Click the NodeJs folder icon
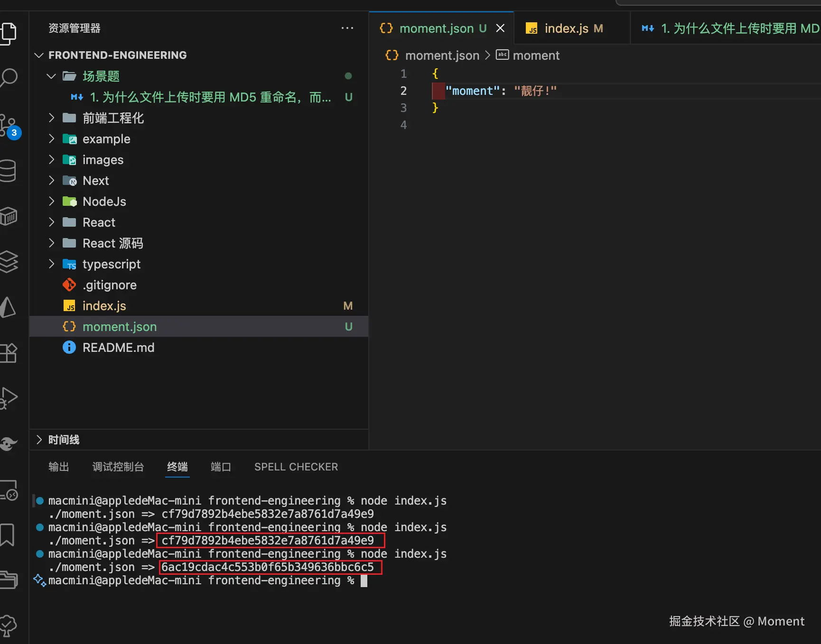The height and width of the screenshot is (644, 821). click(x=70, y=202)
